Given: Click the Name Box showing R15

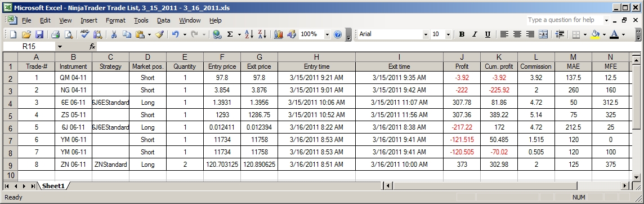Looking at the screenshot, I should 29,47.
